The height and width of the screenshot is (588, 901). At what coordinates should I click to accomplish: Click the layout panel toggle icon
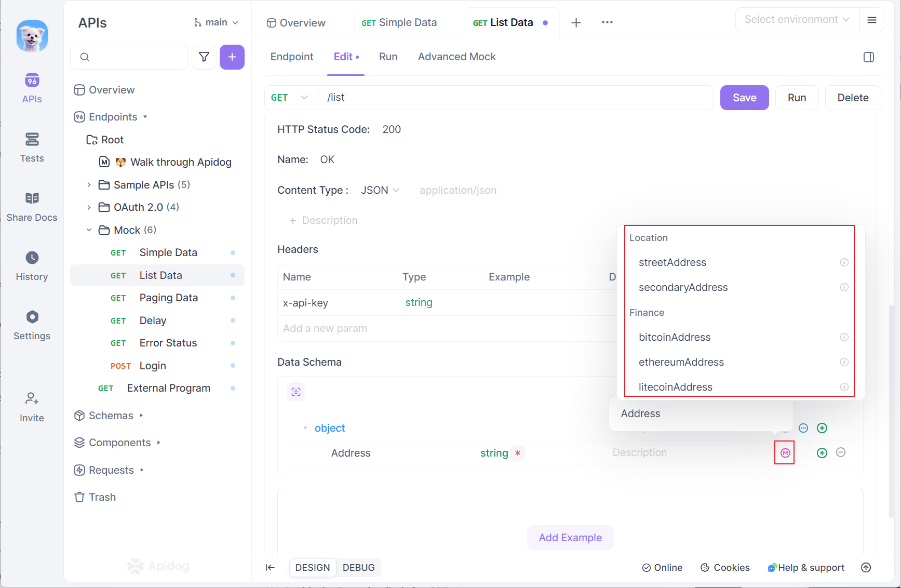(x=868, y=57)
